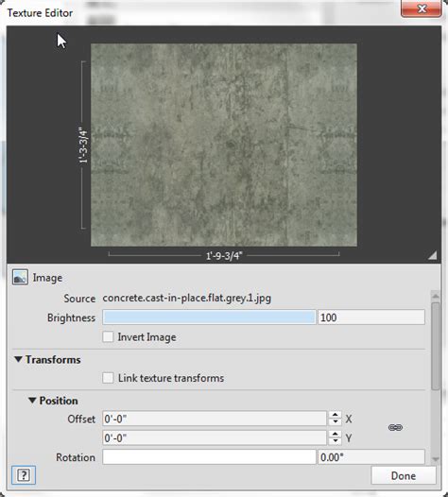Image resolution: width=448 pixels, height=497 pixels.
Task: Enable the Invert Image checkbox
Action: tap(108, 336)
